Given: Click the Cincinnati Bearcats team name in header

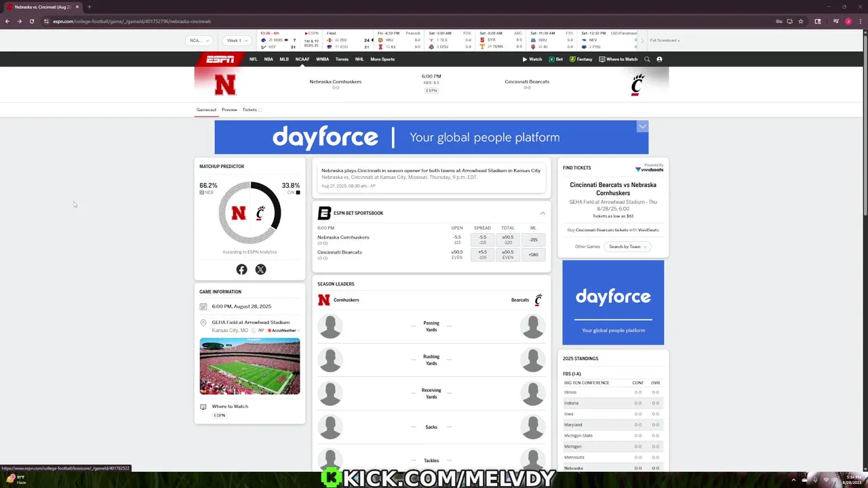Looking at the screenshot, I should (527, 81).
